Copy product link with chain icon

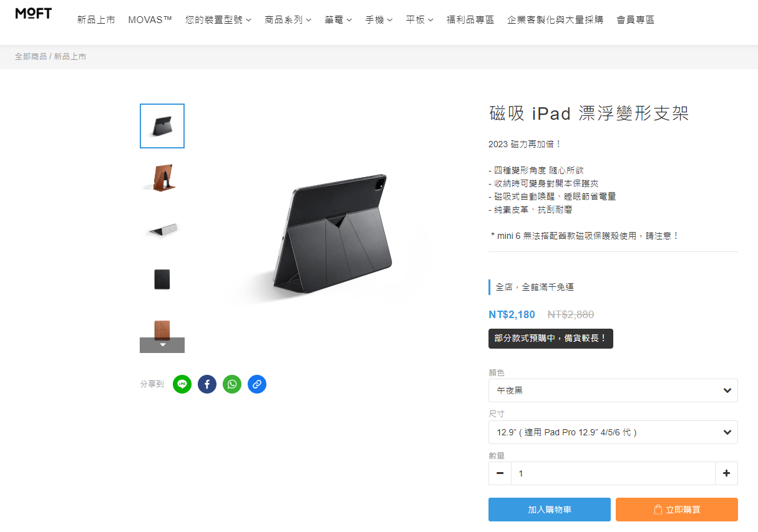257,384
